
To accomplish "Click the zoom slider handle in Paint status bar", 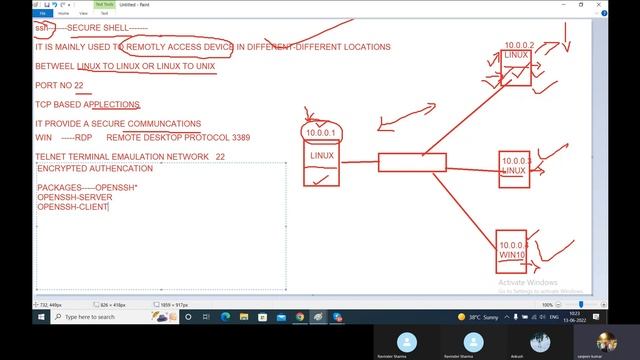I will (581, 304).
